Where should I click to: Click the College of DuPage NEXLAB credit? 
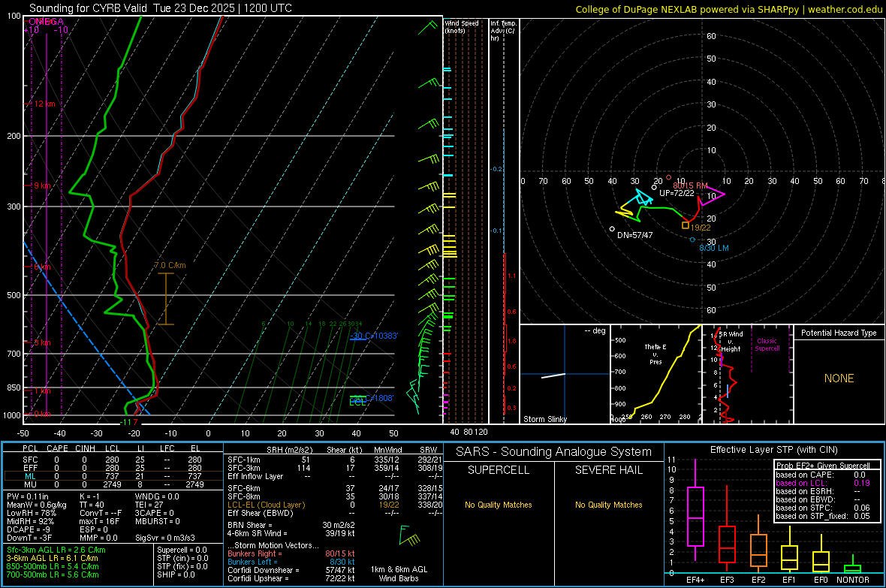728,9
